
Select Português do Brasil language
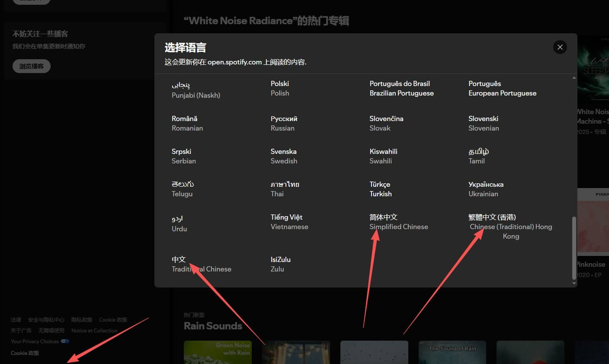pos(401,88)
